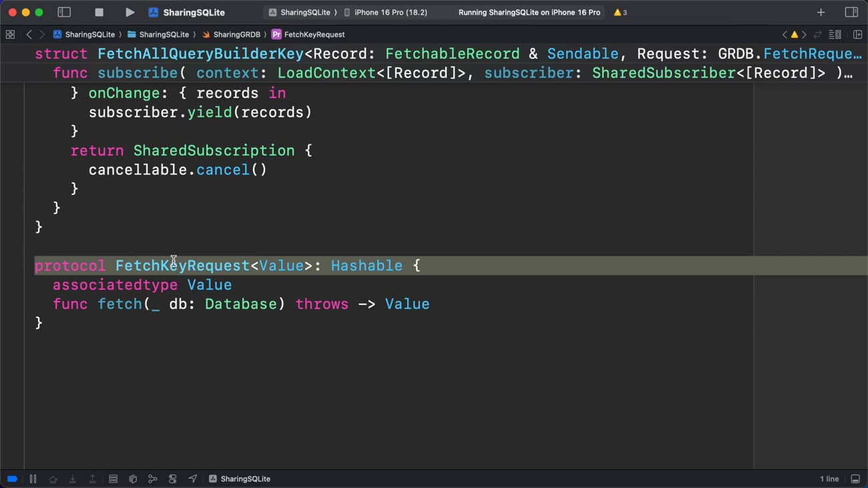Pause program execution
868x488 pixels.
coord(33,479)
